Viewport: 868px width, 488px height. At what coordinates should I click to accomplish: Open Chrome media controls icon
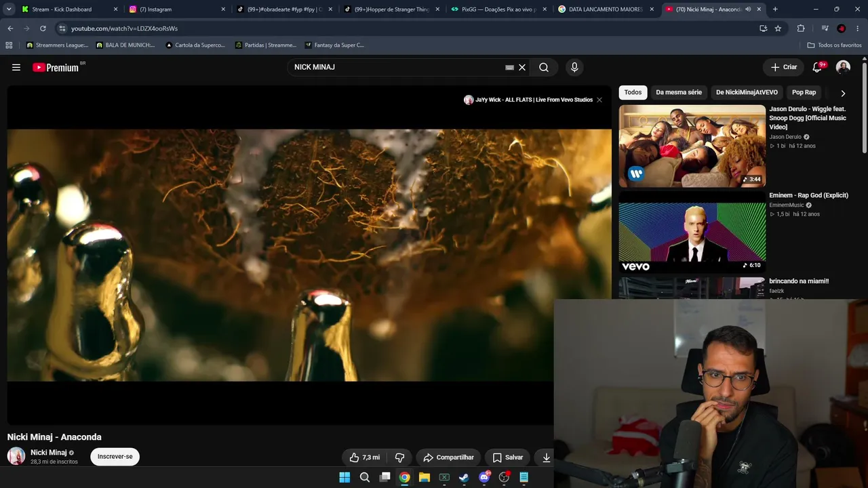[825, 28]
